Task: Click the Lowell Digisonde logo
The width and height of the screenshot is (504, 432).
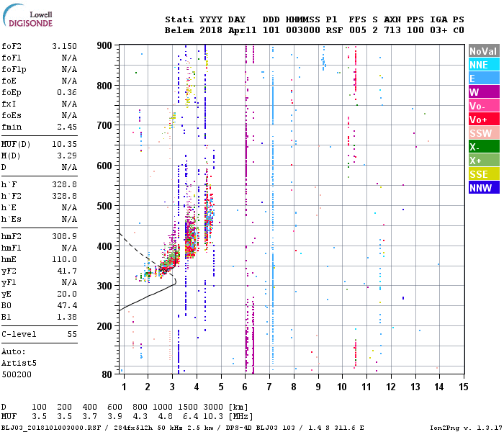Action: pyautogui.click(x=27, y=15)
